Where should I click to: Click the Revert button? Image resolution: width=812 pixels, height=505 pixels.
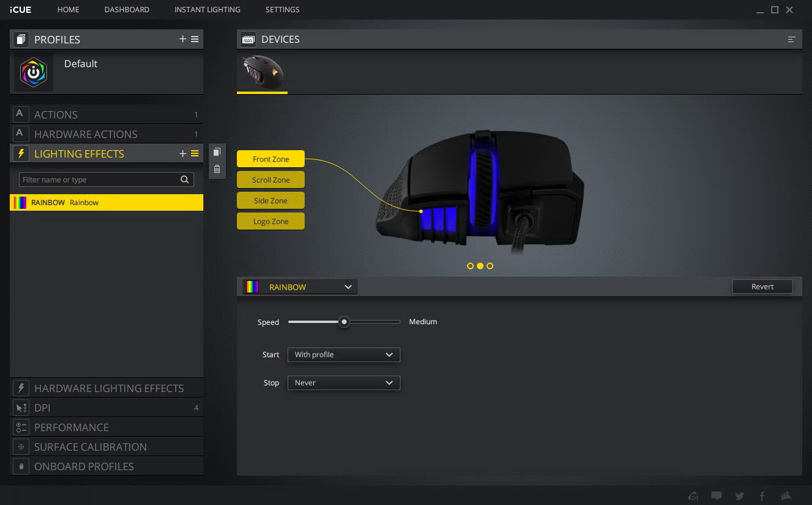(x=763, y=286)
